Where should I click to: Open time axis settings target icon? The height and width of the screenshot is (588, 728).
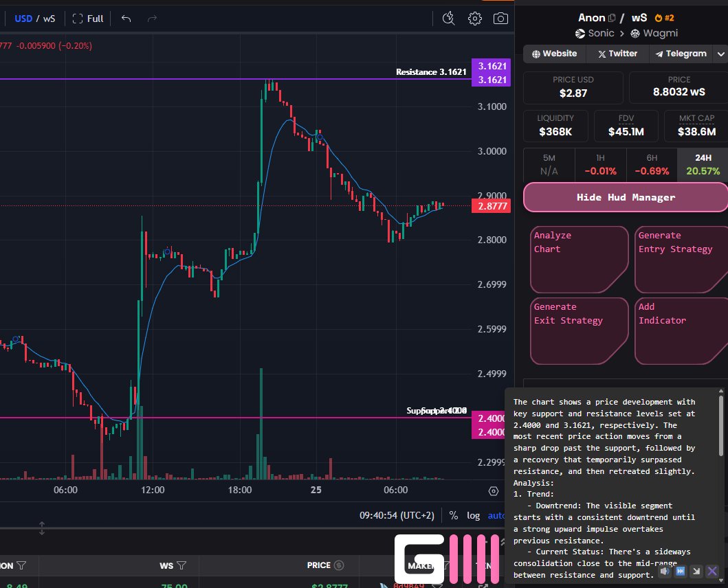[494, 491]
